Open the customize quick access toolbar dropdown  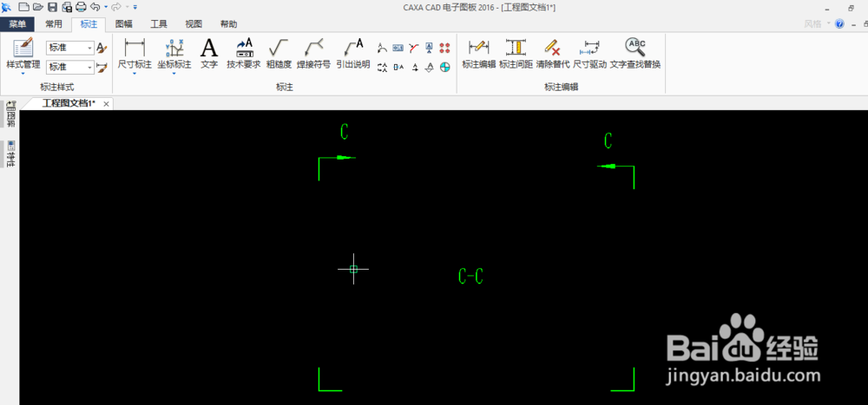point(135,7)
